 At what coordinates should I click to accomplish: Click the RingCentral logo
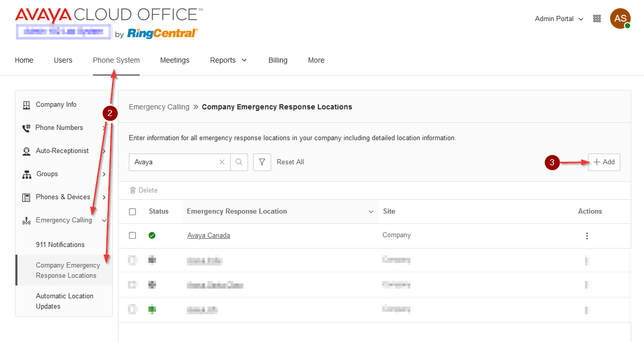point(162,33)
